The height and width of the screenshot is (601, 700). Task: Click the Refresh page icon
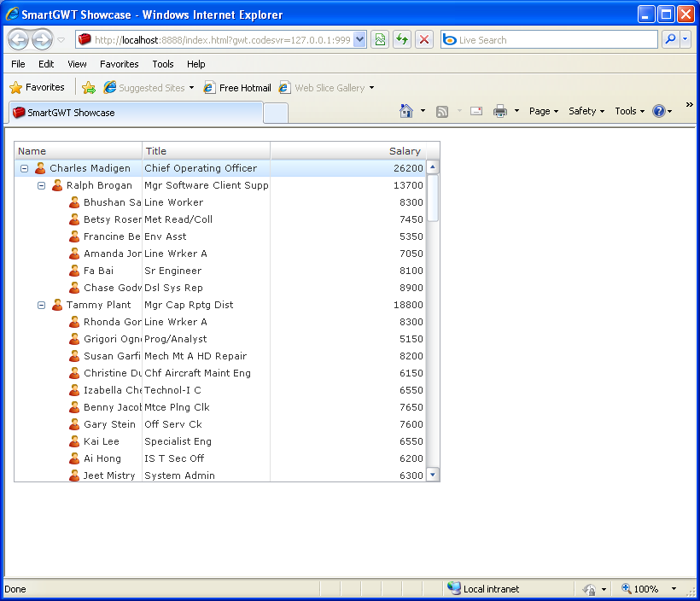(401, 40)
